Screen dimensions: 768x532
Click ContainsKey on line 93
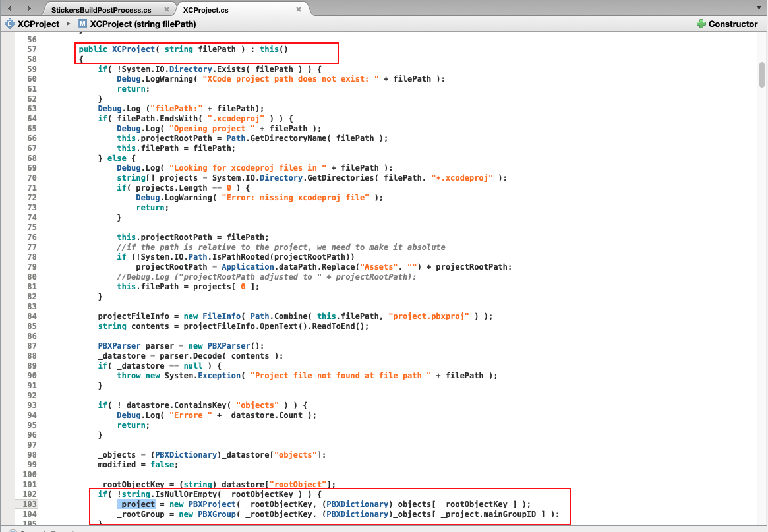coord(203,405)
